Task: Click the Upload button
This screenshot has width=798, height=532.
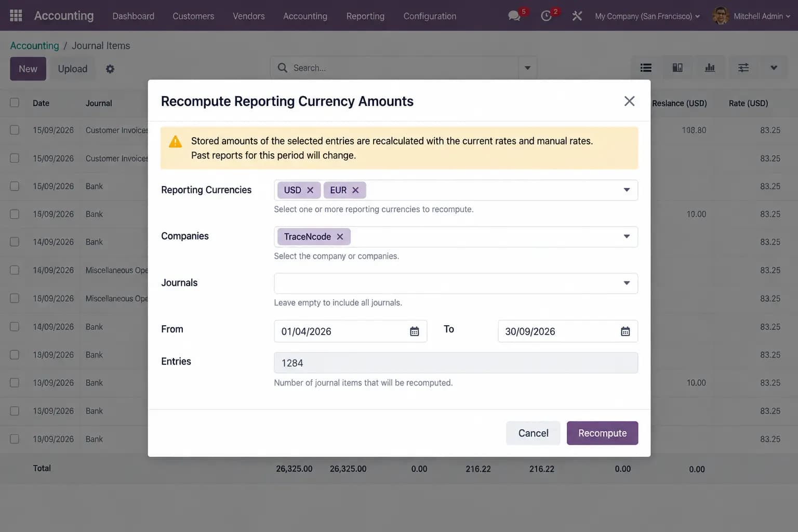Action: click(73, 69)
